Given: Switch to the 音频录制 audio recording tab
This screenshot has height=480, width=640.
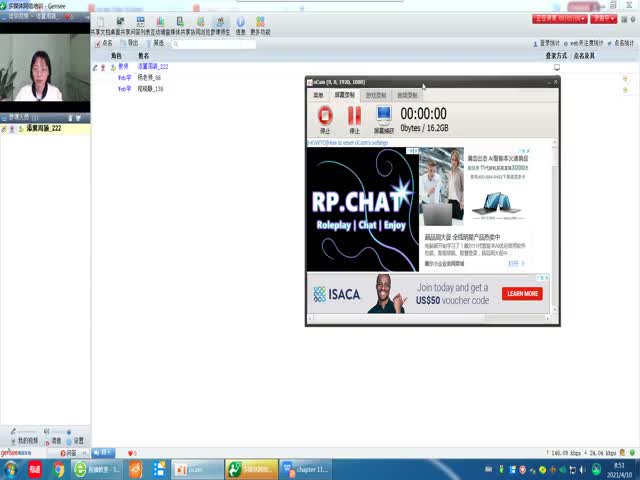Looking at the screenshot, I should coord(407,95).
